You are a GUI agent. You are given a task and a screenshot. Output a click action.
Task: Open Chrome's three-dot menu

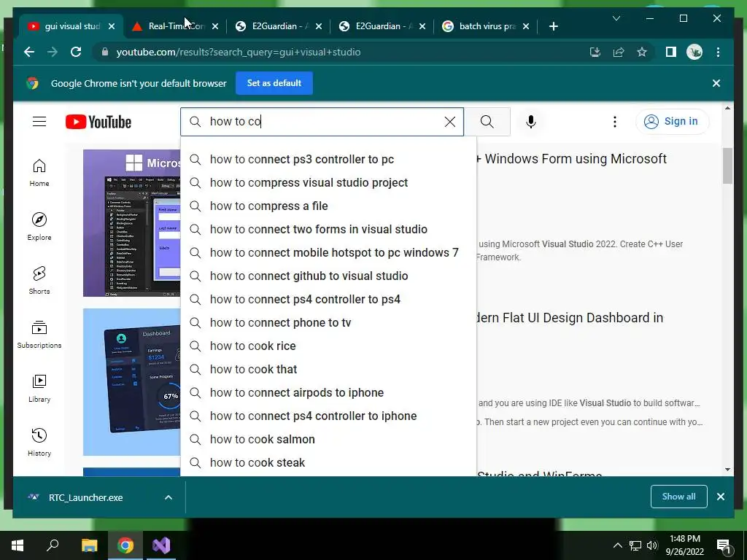[x=718, y=52]
